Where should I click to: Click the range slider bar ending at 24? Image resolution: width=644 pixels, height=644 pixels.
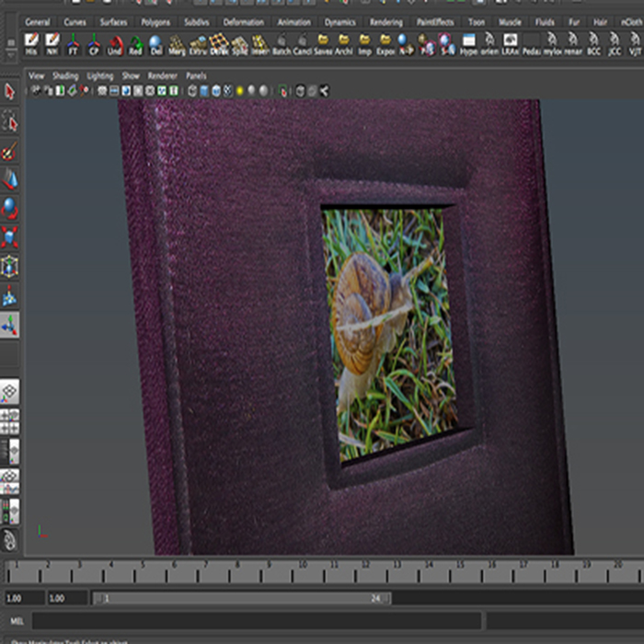[x=241, y=598]
